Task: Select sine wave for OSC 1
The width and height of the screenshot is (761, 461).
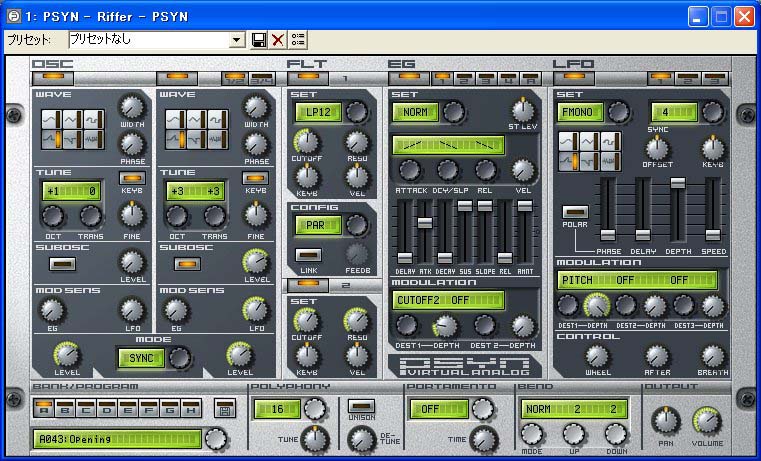Action: click(51, 119)
